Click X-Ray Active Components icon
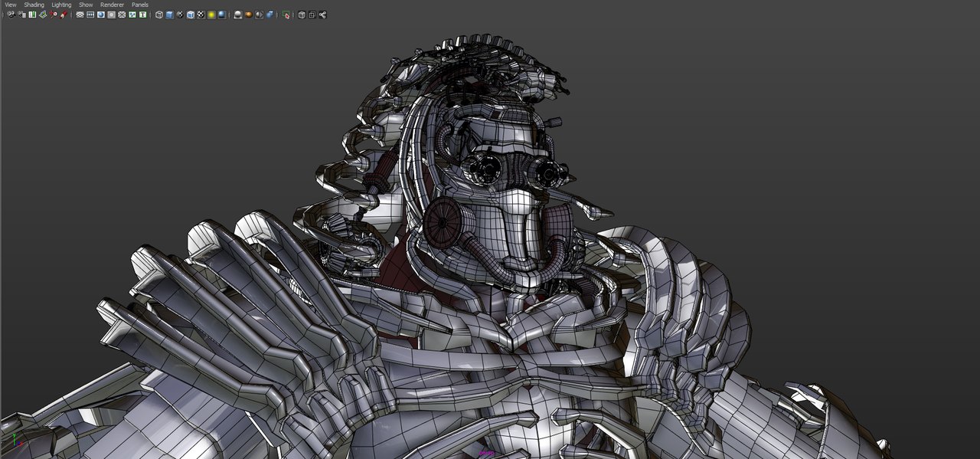This screenshot has width=980, height=459. pyautogui.click(x=312, y=15)
